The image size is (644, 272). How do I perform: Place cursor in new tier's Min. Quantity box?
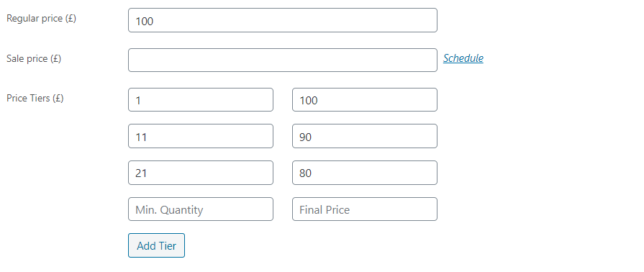point(201,209)
